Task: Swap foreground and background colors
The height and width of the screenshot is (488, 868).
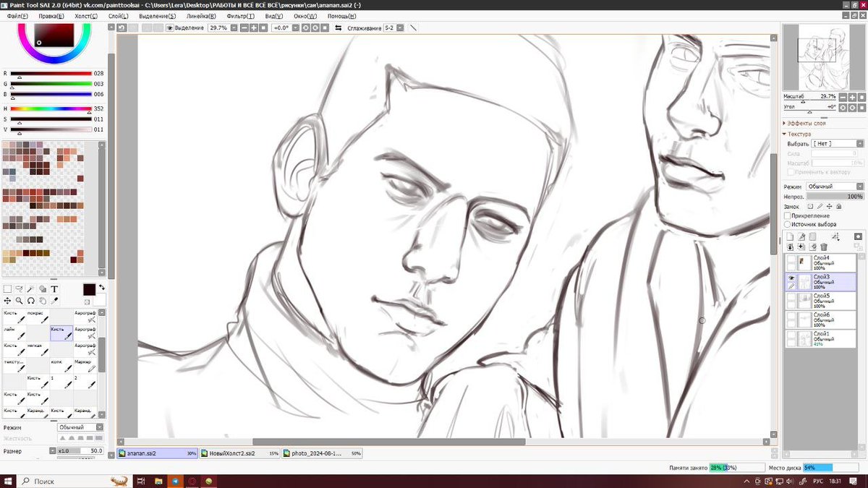Action: 101,287
